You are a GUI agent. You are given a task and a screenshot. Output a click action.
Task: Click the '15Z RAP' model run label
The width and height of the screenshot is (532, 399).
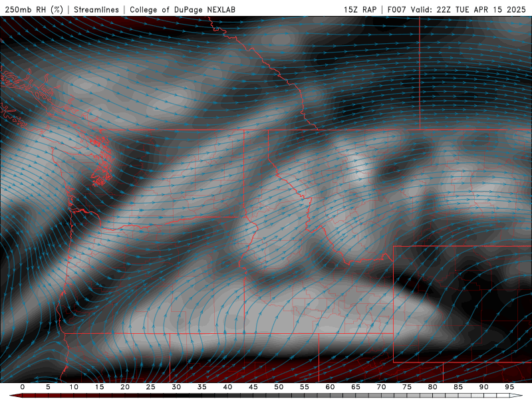(360, 9)
